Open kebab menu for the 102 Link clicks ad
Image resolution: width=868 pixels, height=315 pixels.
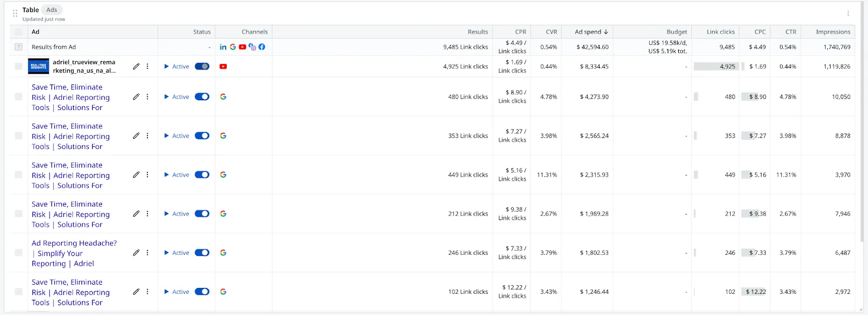pyautogui.click(x=147, y=292)
